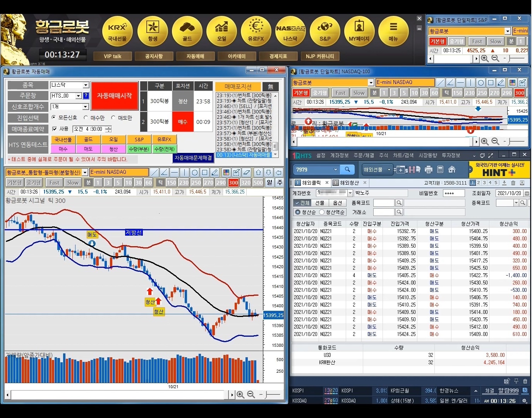Viewport: 532px width, 418px height.
Task: Open 황금로봇 dropdown in NASDAQ-100 chart window
Action: (371, 82)
